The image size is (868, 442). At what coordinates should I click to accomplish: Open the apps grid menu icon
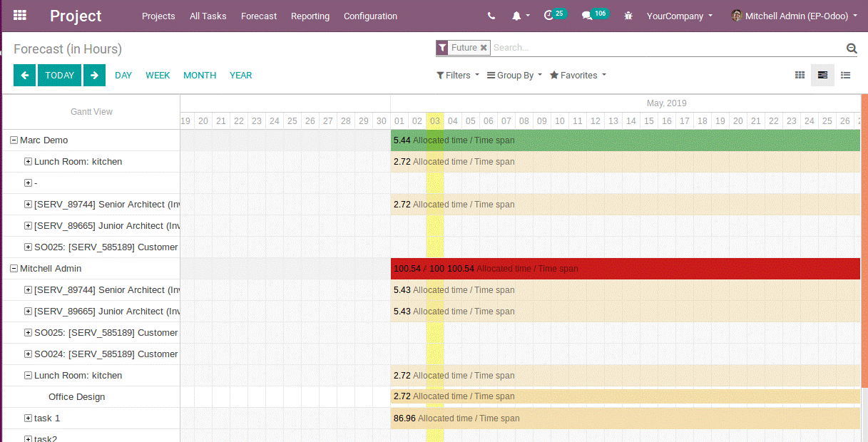20,15
